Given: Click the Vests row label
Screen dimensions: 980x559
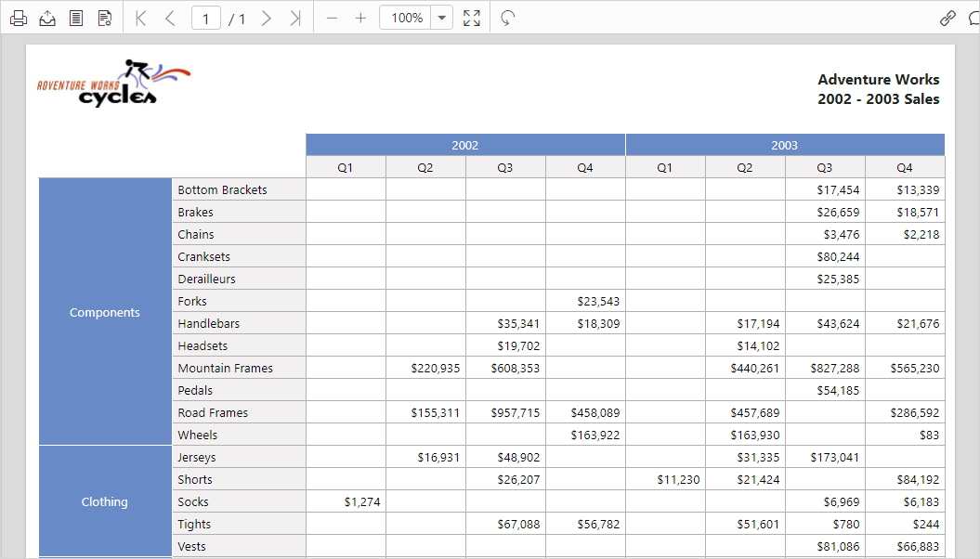Looking at the screenshot, I should tap(191, 547).
